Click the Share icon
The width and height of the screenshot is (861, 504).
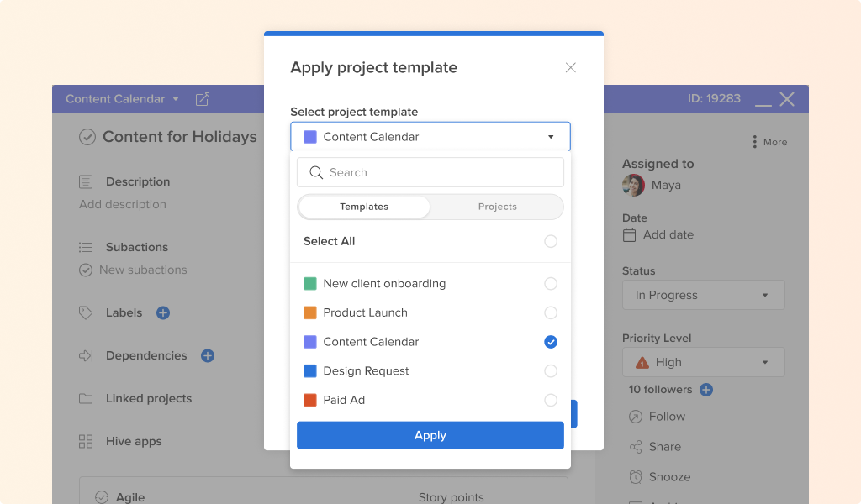(x=636, y=447)
